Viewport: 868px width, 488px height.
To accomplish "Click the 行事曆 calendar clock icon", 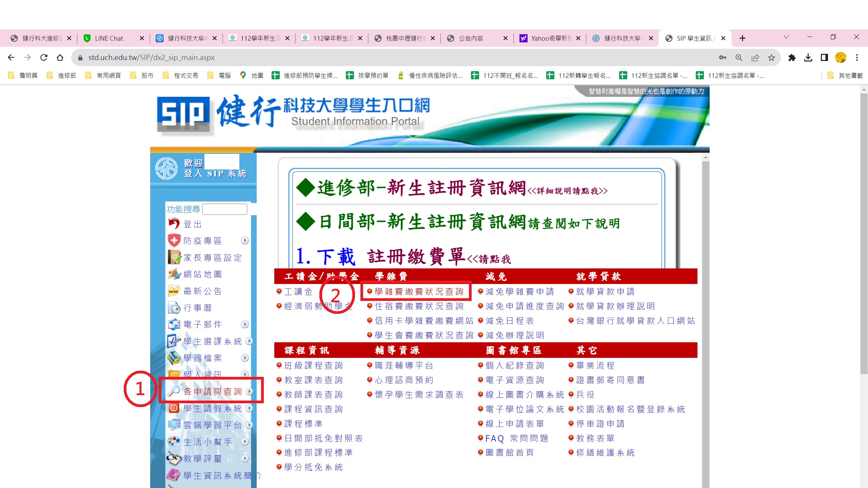I will point(174,307).
